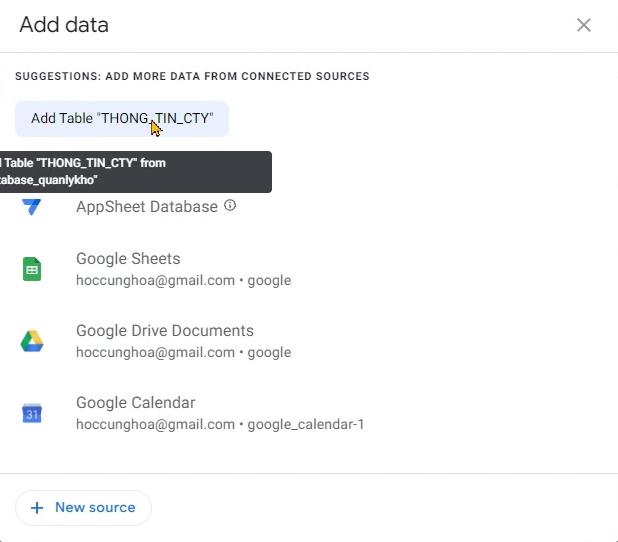Viewport: 618px width, 542px height.
Task: Click info icon beside AppSheet Database
Action: [230, 205]
